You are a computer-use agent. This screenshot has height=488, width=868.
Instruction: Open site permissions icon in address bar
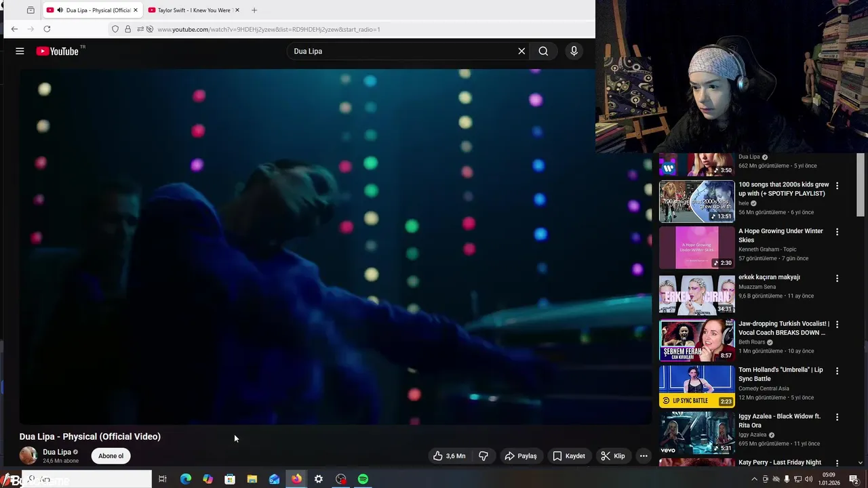click(140, 29)
